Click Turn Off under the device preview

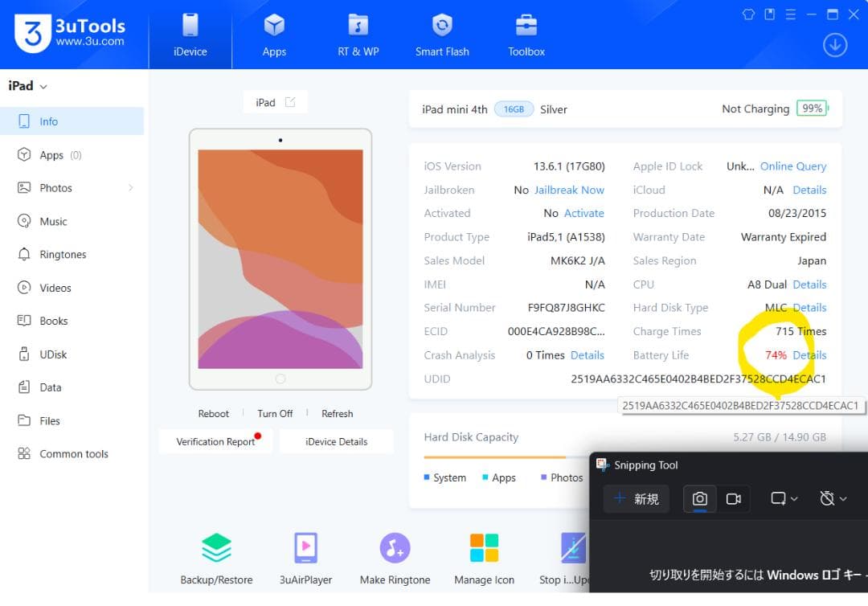click(275, 413)
